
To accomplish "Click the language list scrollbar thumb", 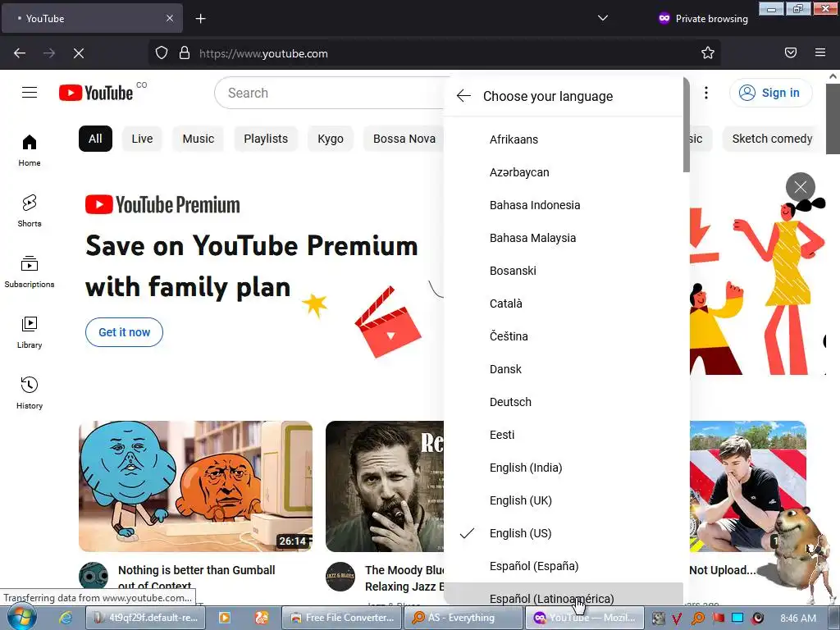I will point(687,125).
